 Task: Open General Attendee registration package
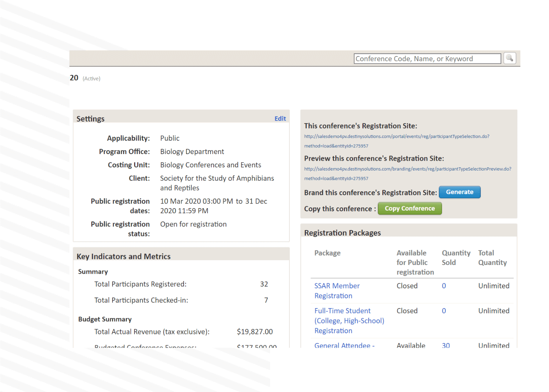click(344, 345)
